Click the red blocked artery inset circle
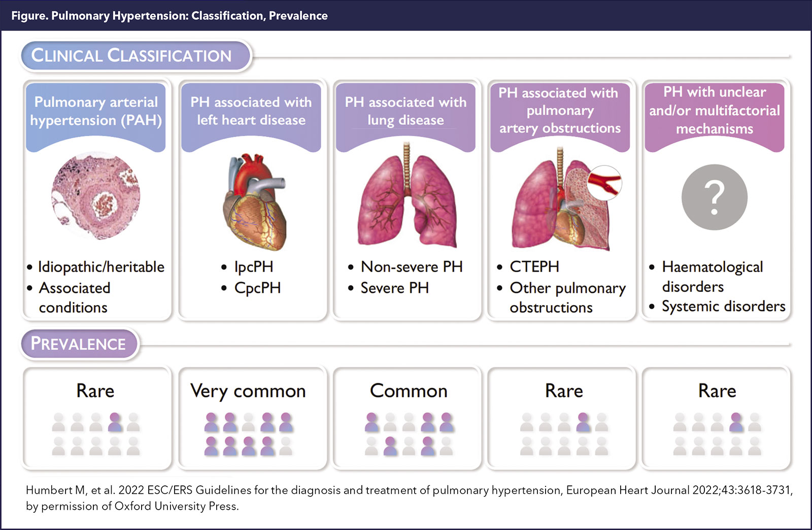 [604, 183]
